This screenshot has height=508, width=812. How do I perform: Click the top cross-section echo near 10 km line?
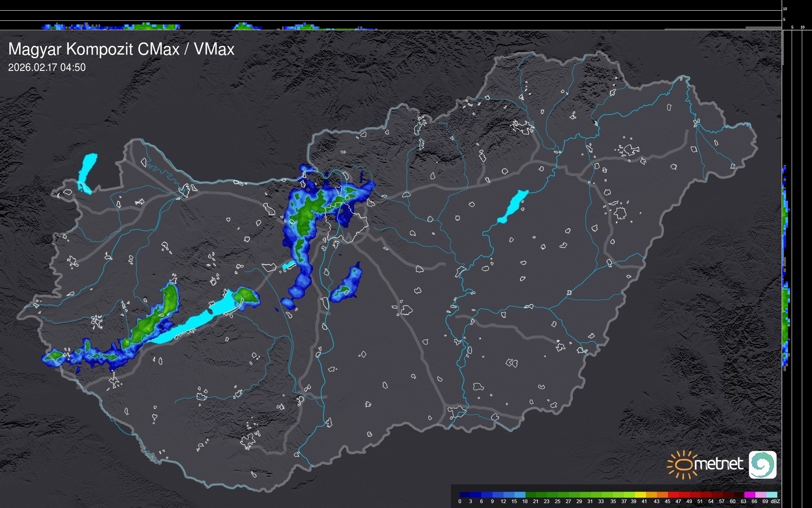pos(153,27)
